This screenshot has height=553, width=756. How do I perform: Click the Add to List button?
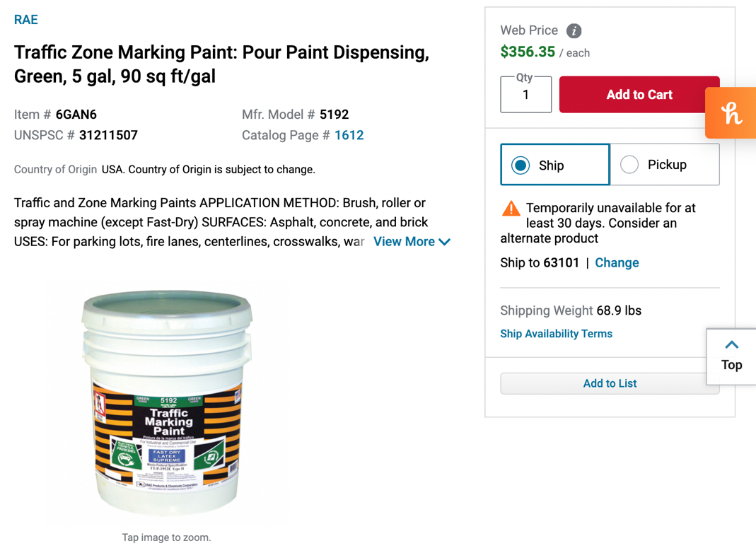point(610,383)
